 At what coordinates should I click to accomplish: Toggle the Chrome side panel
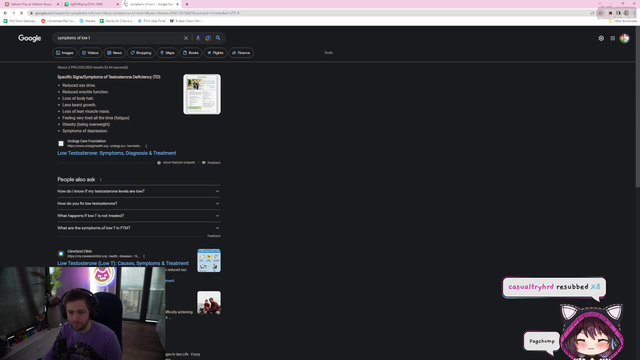click(618, 13)
